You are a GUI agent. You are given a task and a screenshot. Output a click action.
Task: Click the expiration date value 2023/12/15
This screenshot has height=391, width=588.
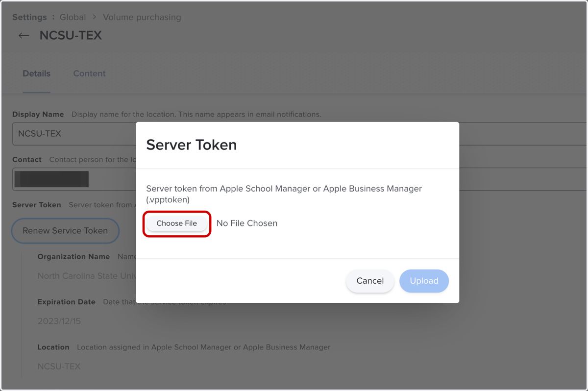[x=59, y=321]
